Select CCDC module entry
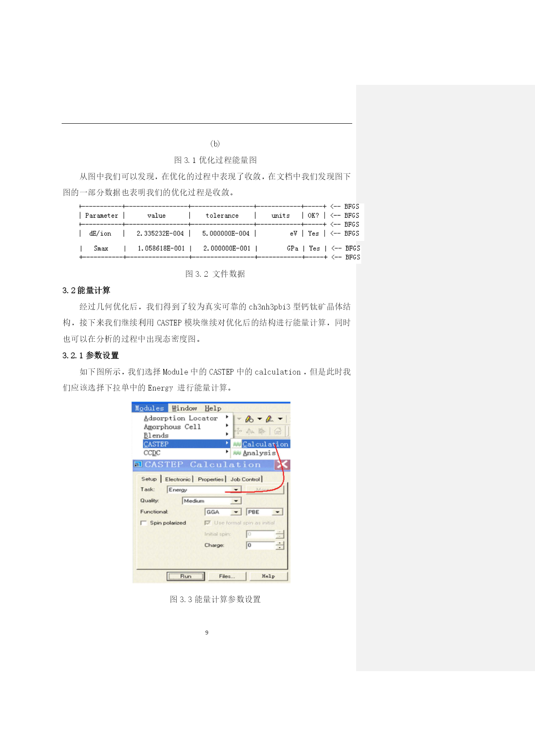This screenshot has height=756, width=535. (186, 453)
